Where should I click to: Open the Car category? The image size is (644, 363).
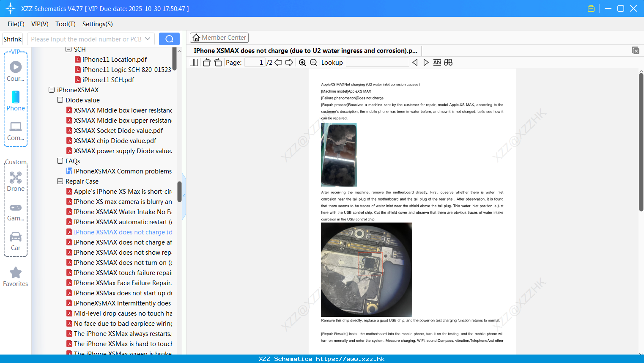16,241
